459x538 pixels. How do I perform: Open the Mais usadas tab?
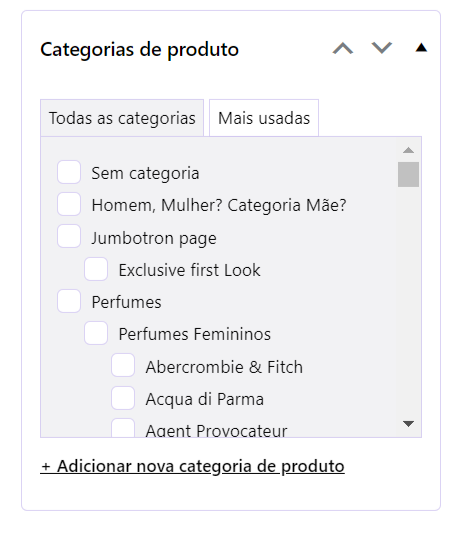pyautogui.click(x=264, y=118)
